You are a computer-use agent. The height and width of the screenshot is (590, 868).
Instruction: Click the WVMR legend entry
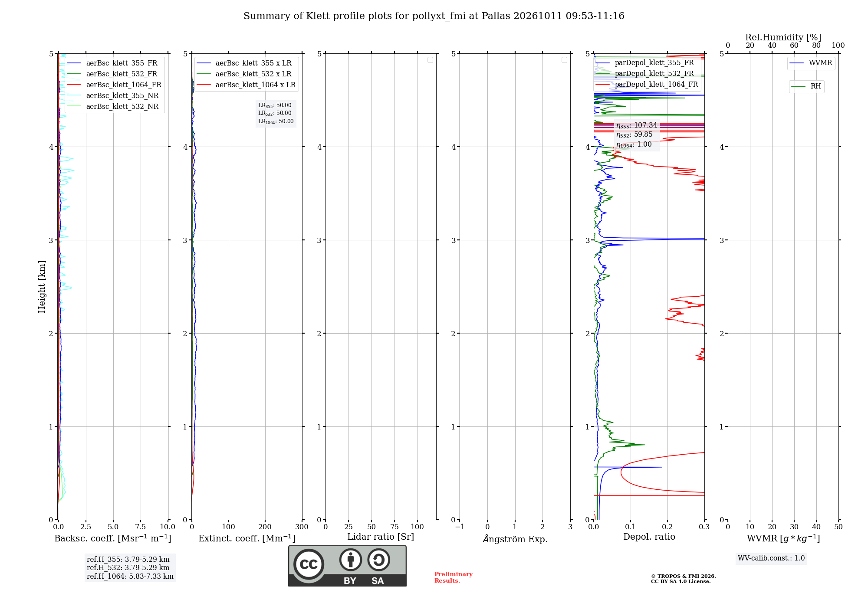tap(811, 63)
